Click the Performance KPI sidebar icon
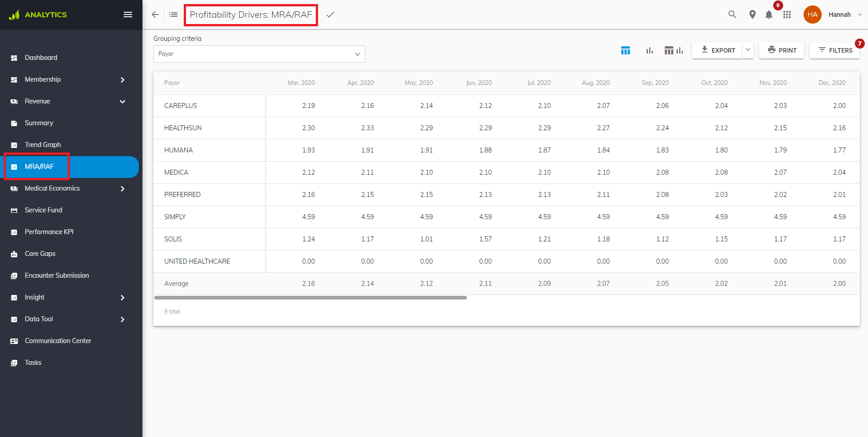The image size is (868, 437). 14,232
